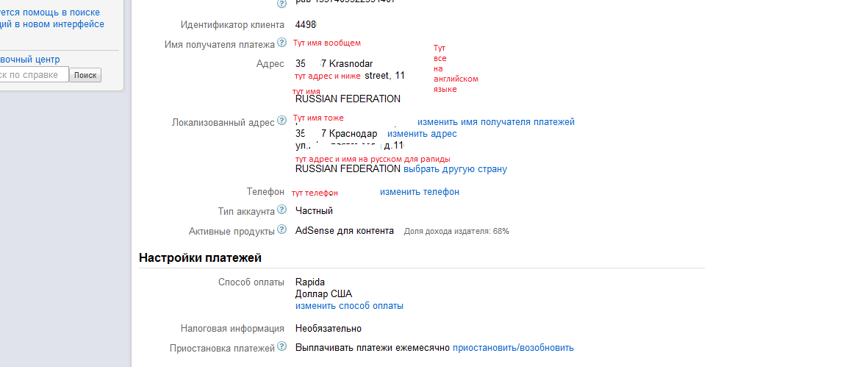Select the AdSense для контента product text
The image size is (868, 367).
click(x=344, y=231)
